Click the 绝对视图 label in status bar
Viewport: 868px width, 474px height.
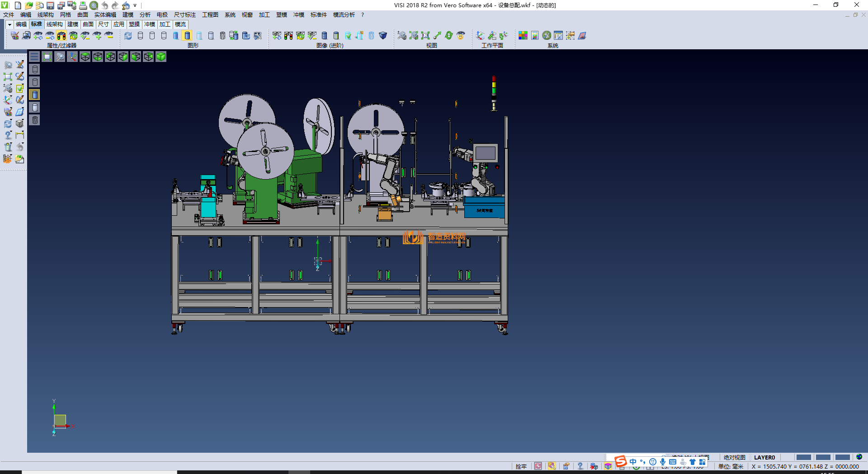click(x=734, y=457)
